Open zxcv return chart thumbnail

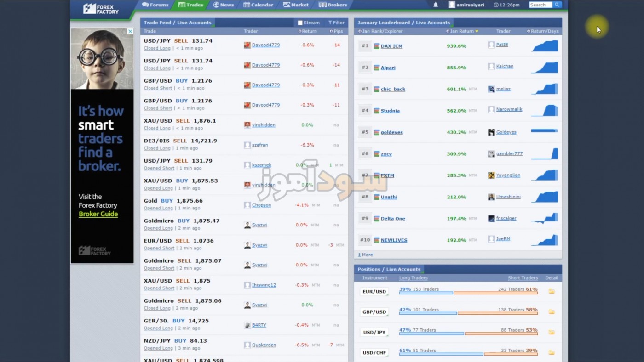[x=544, y=153]
